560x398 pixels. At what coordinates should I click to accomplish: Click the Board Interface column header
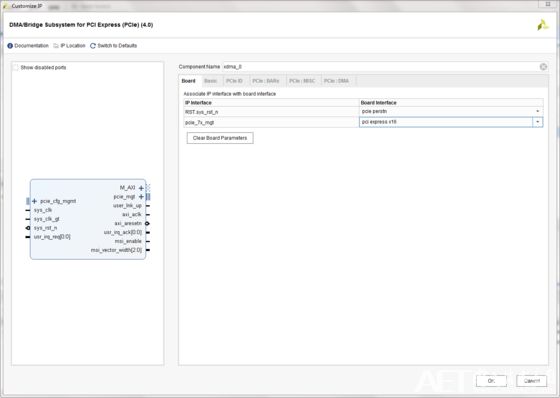point(451,103)
